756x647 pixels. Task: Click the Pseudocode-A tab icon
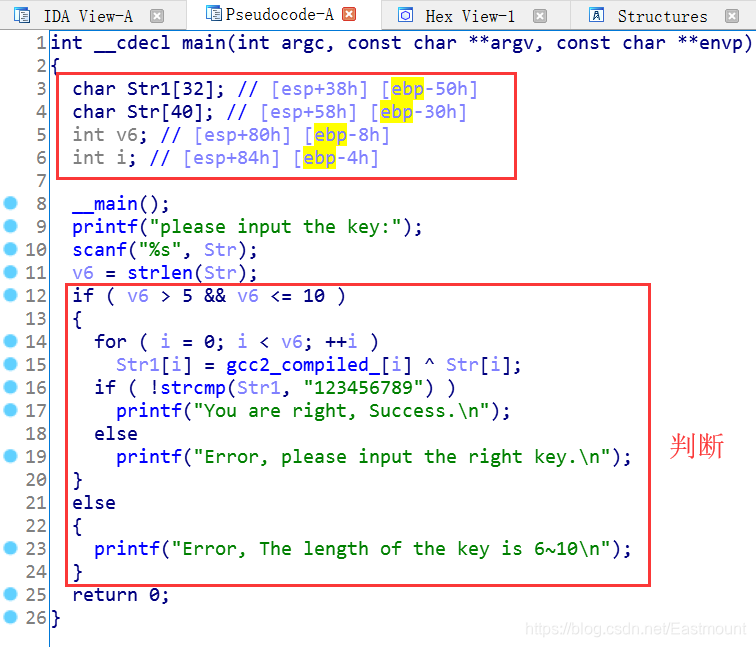[214, 13]
